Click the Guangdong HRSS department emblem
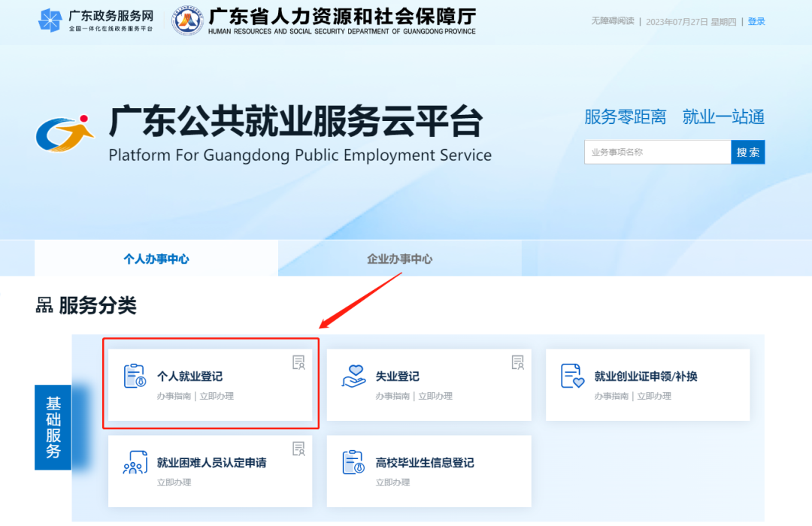 point(187,21)
